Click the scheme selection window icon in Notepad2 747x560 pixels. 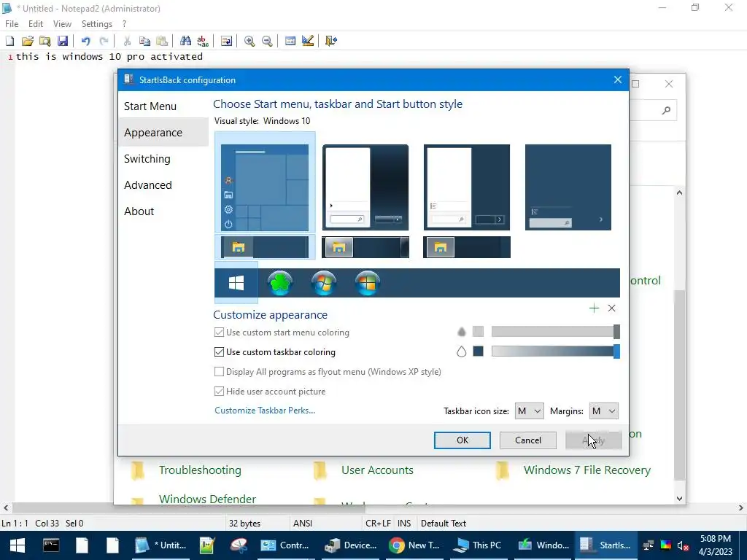(290, 41)
